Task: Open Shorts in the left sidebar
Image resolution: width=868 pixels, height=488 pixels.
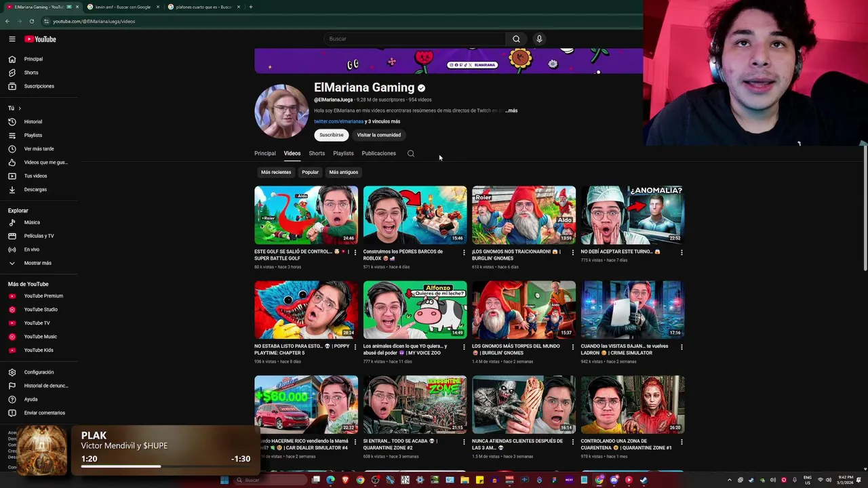Action: pyautogui.click(x=31, y=73)
